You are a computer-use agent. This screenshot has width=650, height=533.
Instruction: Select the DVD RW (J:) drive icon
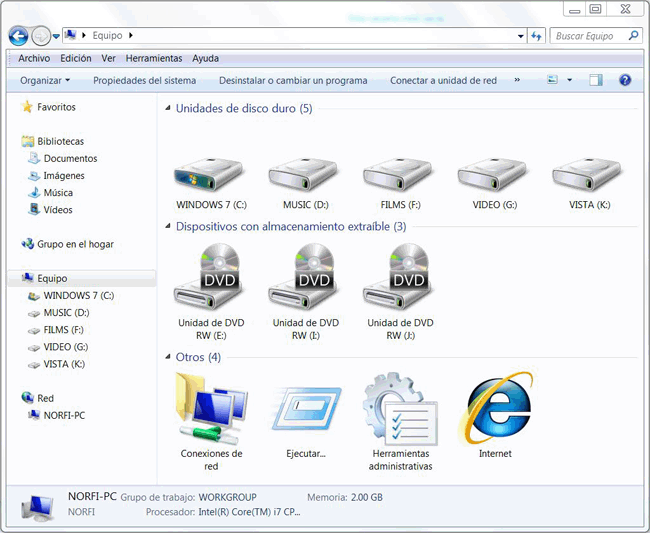pos(399,276)
